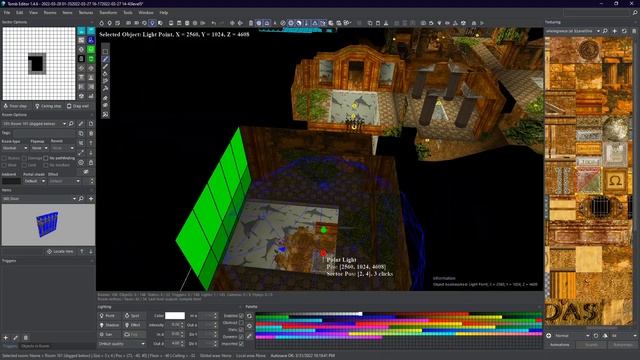The height and width of the screenshot is (360, 640).
Task: Open the room Effect dropdown
Action: coord(64,181)
